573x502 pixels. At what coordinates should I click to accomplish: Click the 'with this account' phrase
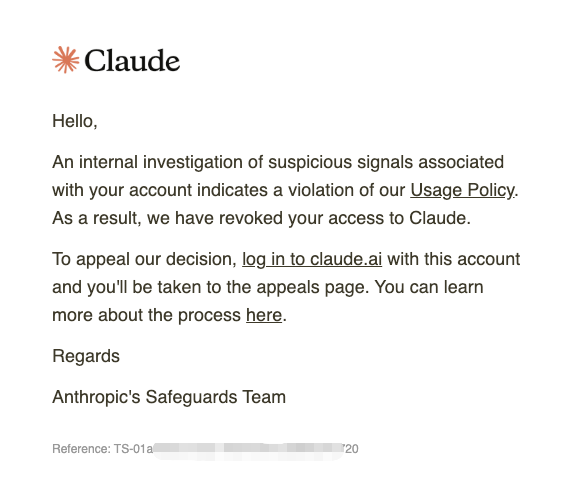coord(454,259)
